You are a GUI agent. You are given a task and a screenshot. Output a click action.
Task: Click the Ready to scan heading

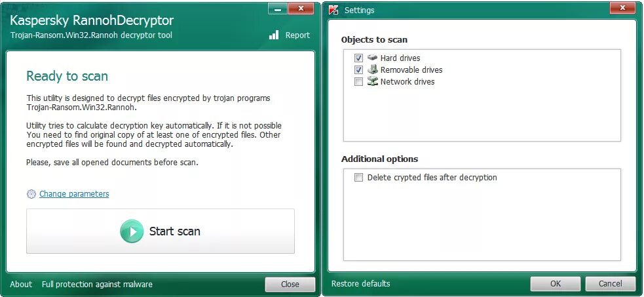[67, 77]
